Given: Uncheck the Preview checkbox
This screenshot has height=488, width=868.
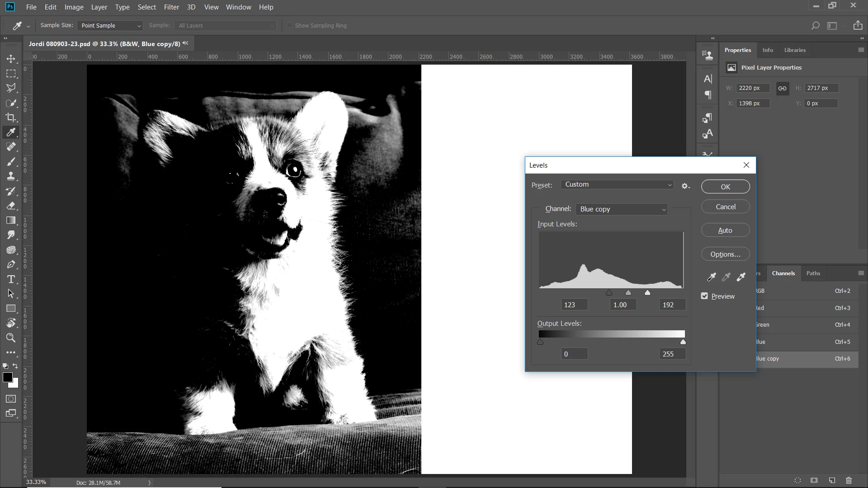Looking at the screenshot, I should [704, 296].
